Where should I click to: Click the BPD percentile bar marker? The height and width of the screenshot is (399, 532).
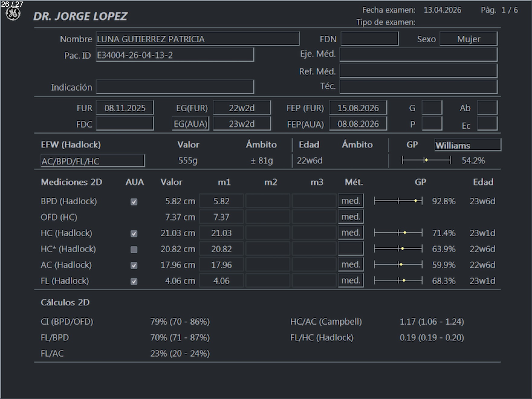tap(416, 201)
